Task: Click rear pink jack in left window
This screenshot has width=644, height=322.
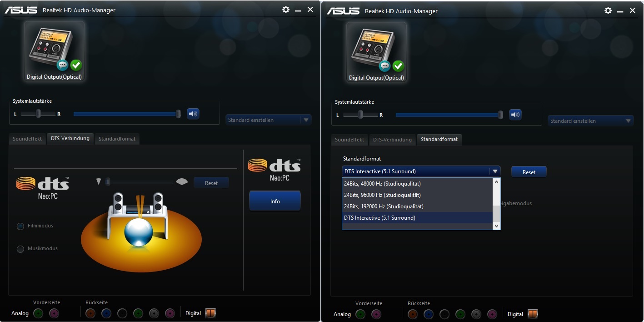Action: click(170, 313)
